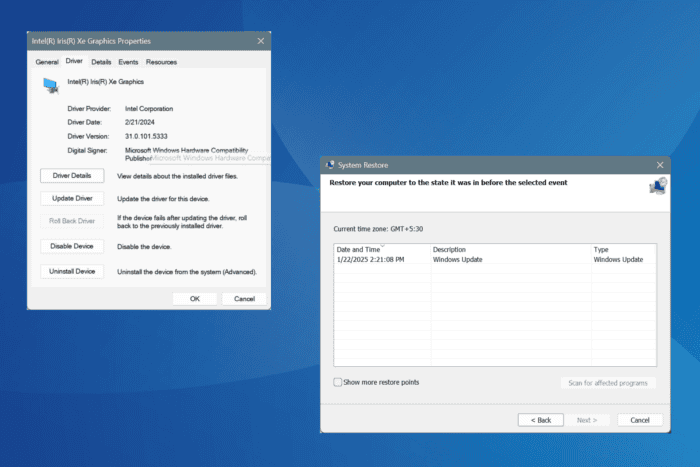Cancel the Graphics Properties dialog
The image size is (700, 467).
(x=244, y=299)
